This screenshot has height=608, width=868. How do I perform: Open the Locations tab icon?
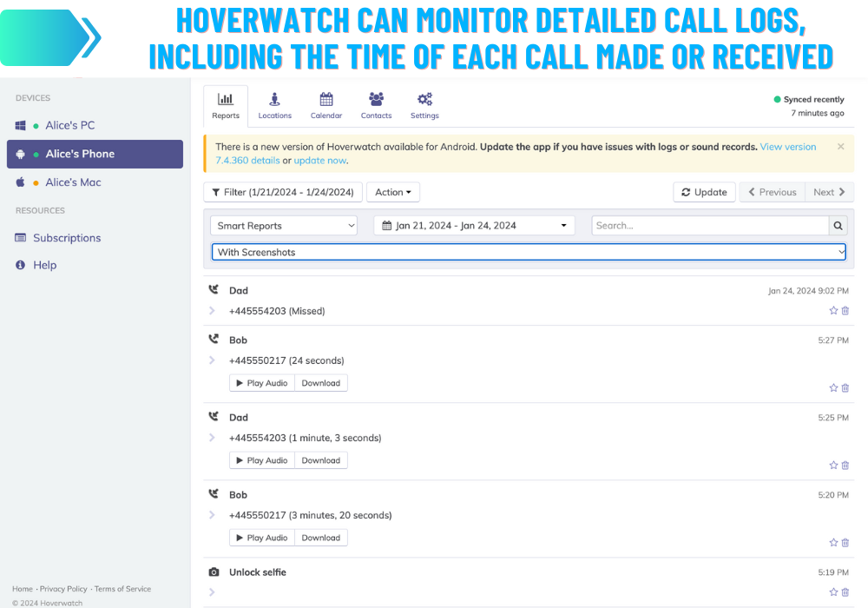[275, 104]
